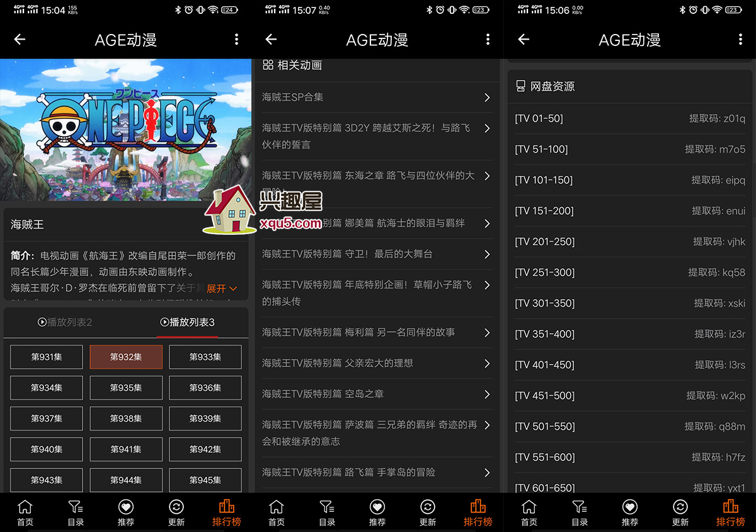Open 推荐 heart icon on left screen
This screenshot has width=756, height=532.
pos(126,512)
